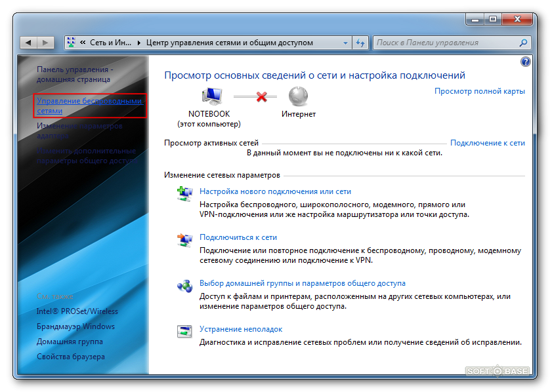Open Изменение параметров адаптера link
The width and height of the screenshot is (550, 392).
79,130
